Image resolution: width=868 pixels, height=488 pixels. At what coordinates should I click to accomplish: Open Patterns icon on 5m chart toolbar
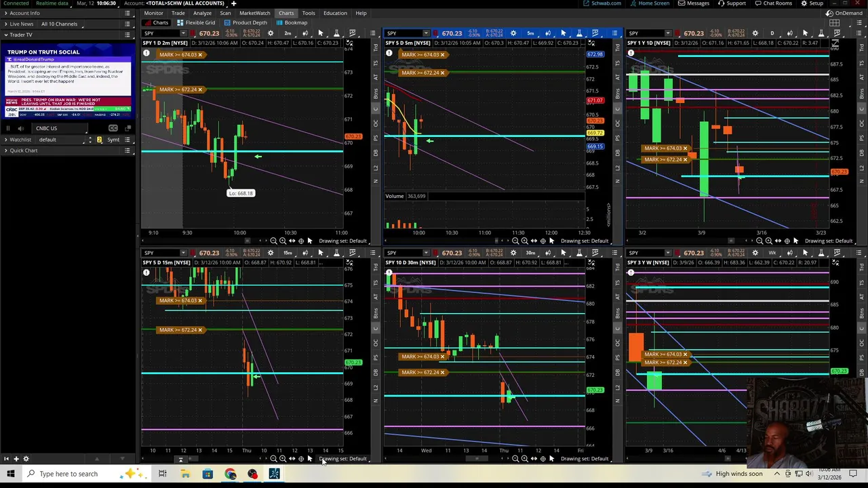click(x=595, y=33)
